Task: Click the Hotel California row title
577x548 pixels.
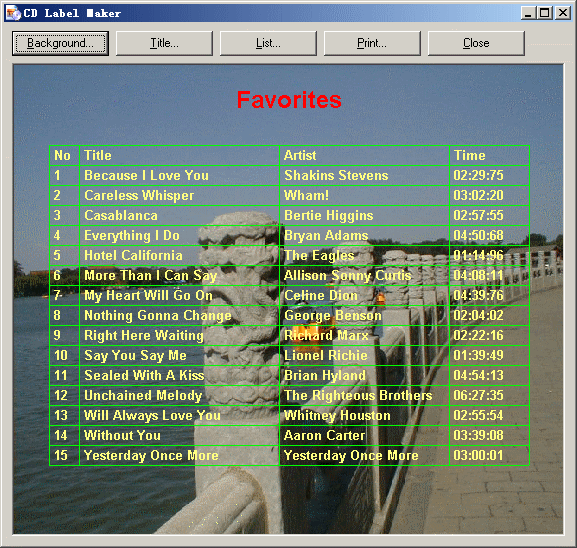Action: pyautogui.click(x=133, y=255)
